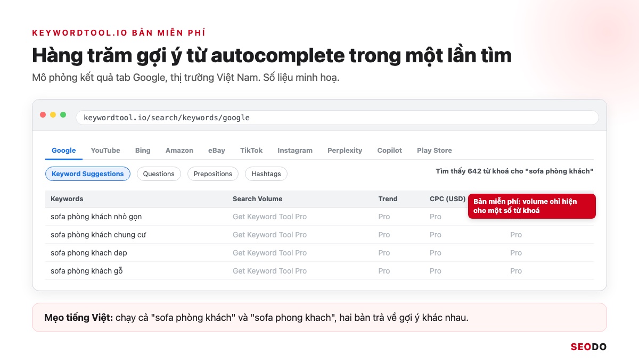639x364 pixels.
Task: Open the Amazon tab
Action: (x=179, y=151)
